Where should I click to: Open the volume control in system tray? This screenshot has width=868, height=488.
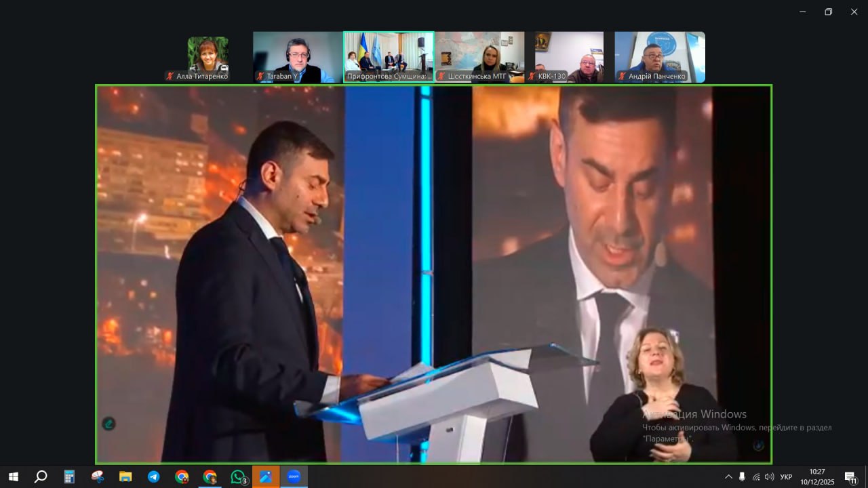(x=769, y=476)
